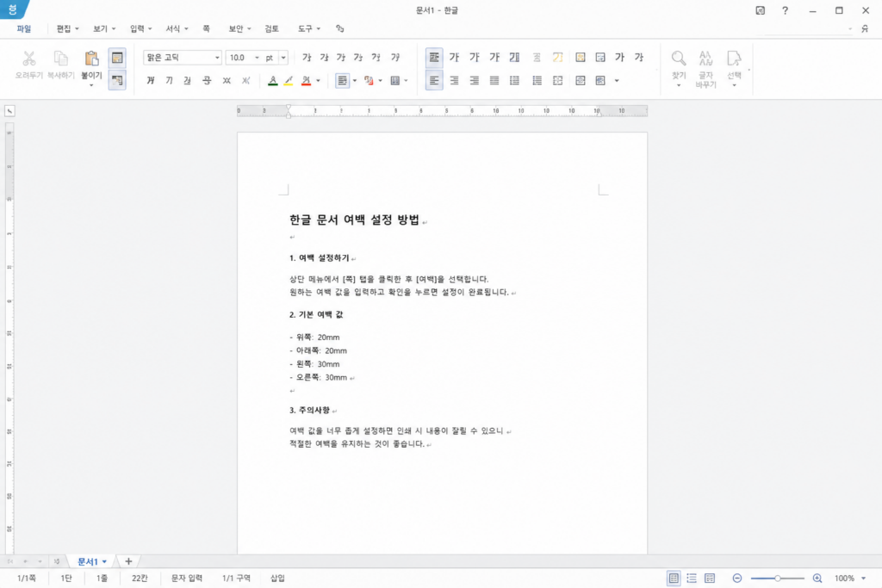882x588 pixels.
Task: Open the dropdown arrow below 붙이기
Action: [x=91, y=85]
